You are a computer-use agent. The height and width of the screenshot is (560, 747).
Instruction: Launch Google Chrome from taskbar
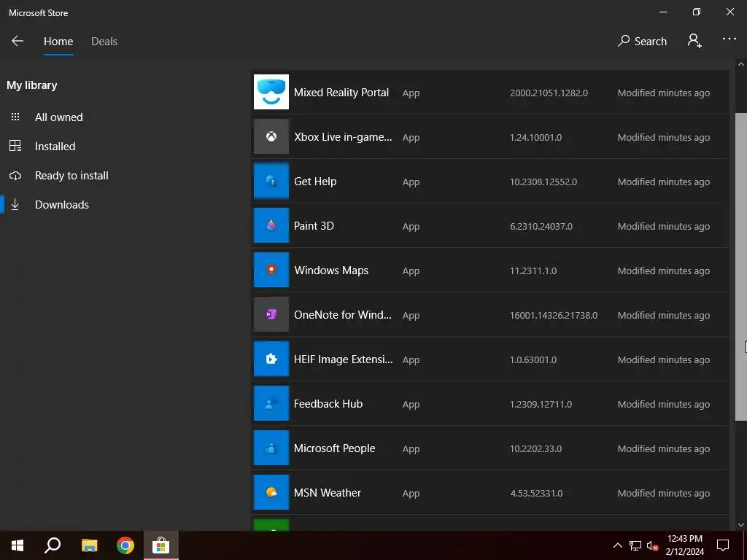125,545
